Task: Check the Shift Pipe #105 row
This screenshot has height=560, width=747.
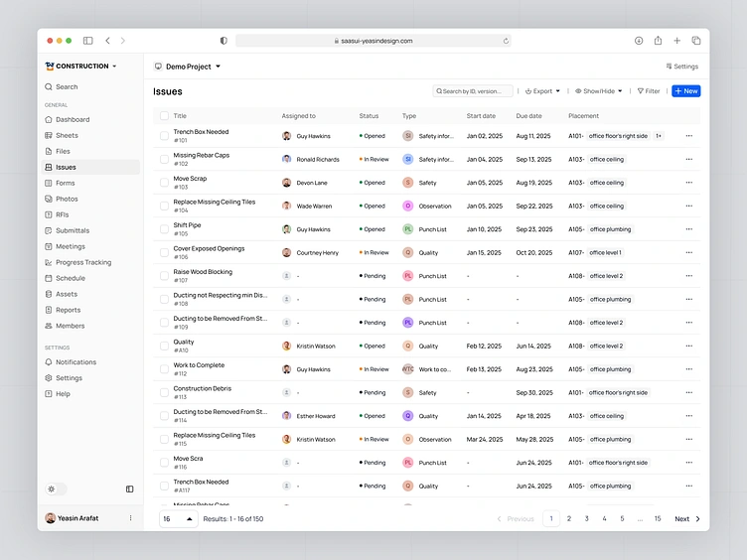Action: click(164, 229)
